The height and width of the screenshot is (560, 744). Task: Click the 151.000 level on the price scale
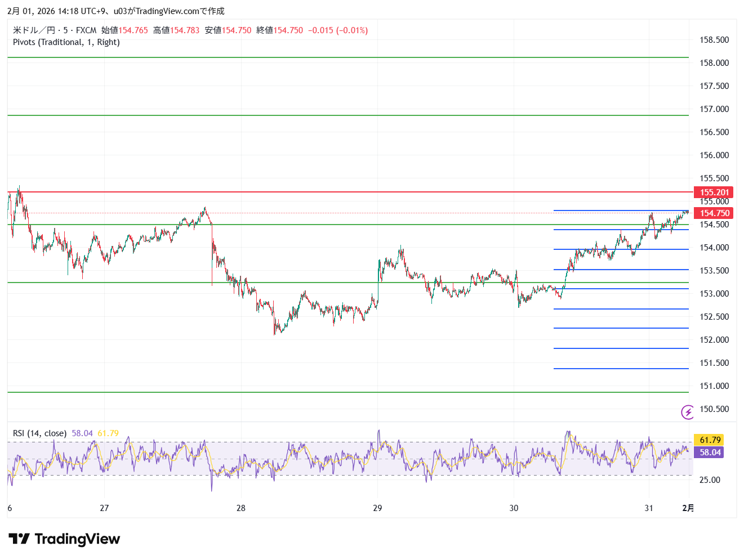(714, 386)
